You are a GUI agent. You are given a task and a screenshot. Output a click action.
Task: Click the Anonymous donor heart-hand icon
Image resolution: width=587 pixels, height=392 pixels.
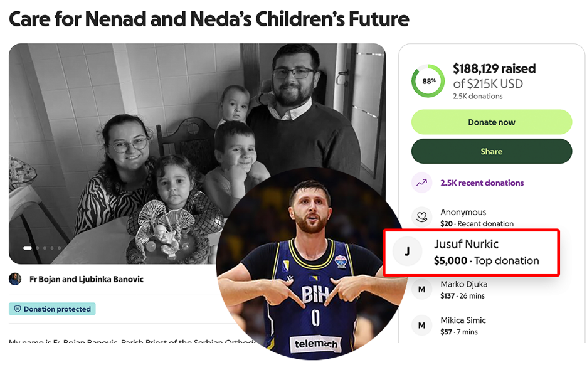tap(421, 216)
